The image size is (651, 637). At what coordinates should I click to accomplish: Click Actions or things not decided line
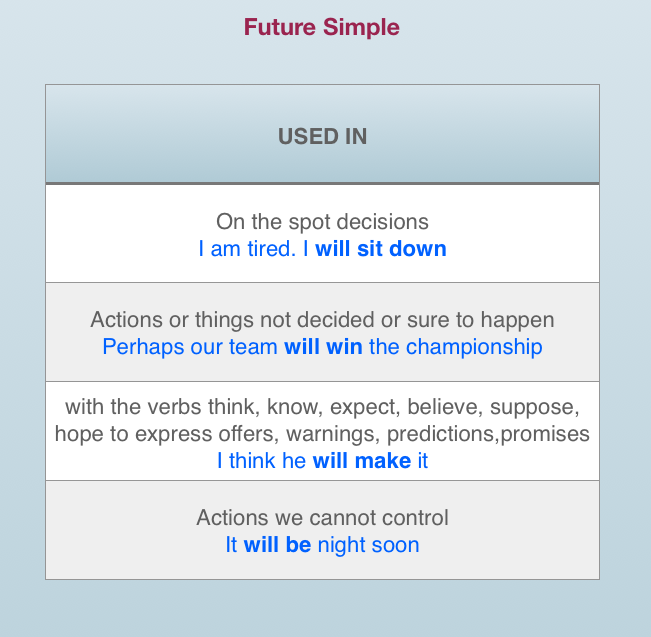point(322,320)
